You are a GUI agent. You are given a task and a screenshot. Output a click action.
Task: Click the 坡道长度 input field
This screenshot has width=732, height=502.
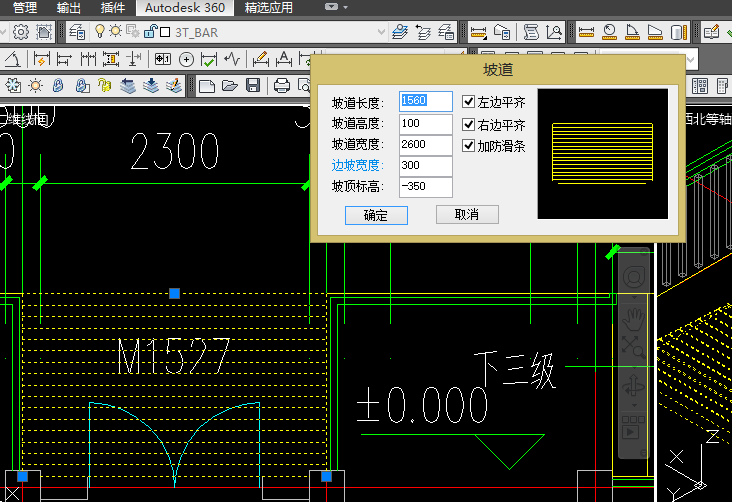426,101
